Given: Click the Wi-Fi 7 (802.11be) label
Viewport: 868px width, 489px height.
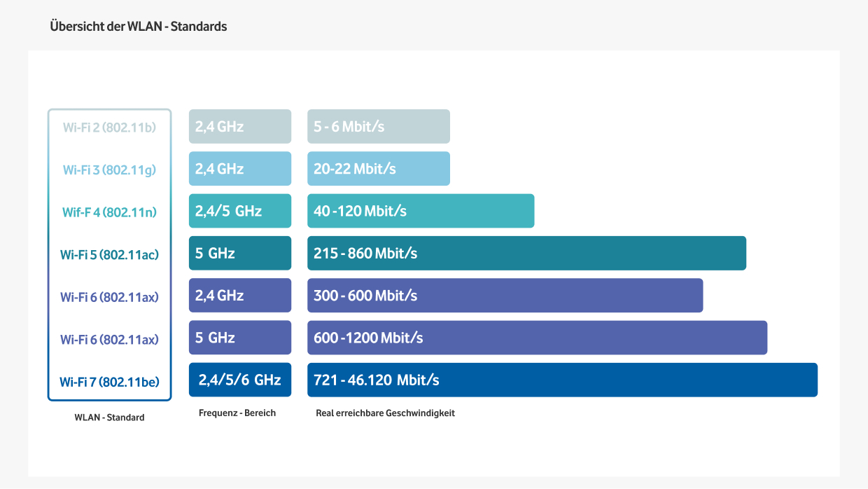Looking at the screenshot, I should click(x=109, y=382).
